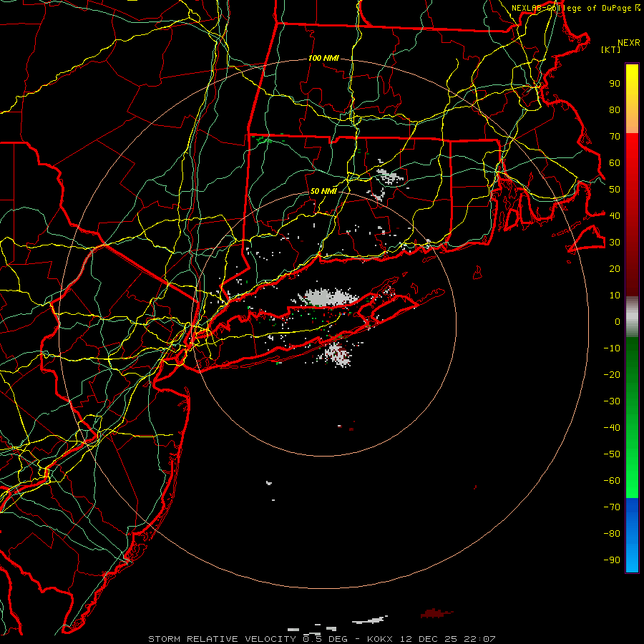
Task: Click the 70 knot scale label
Action: [x=615, y=137]
